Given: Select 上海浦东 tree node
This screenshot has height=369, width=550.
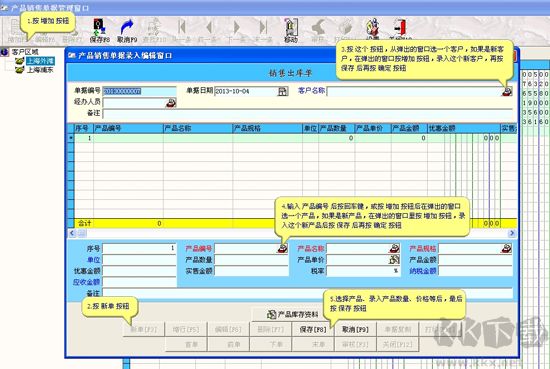Looking at the screenshot, I should (40, 70).
